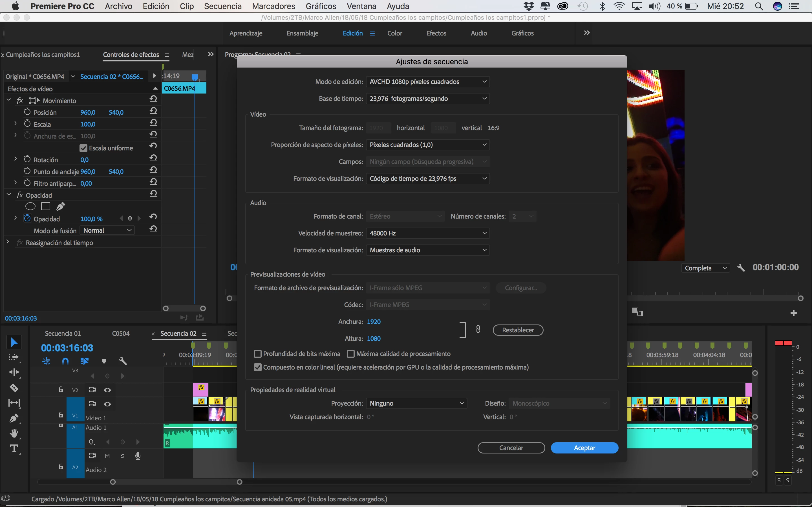Hide V2 track with eye icon
The width and height of the screenshot is (812, 507).
(x=107, y=390)
